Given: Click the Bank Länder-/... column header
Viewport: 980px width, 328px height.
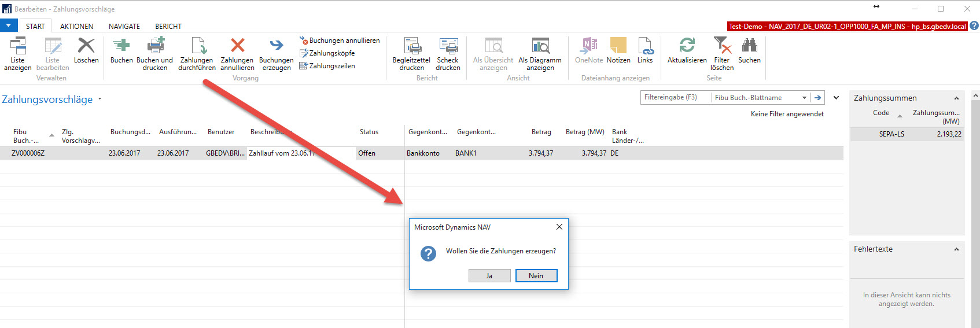Looking at the screenshot, I should [628, 136].
